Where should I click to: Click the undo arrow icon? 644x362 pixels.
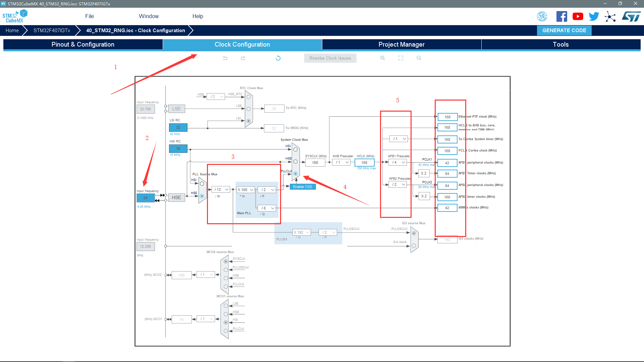[225, 58]
